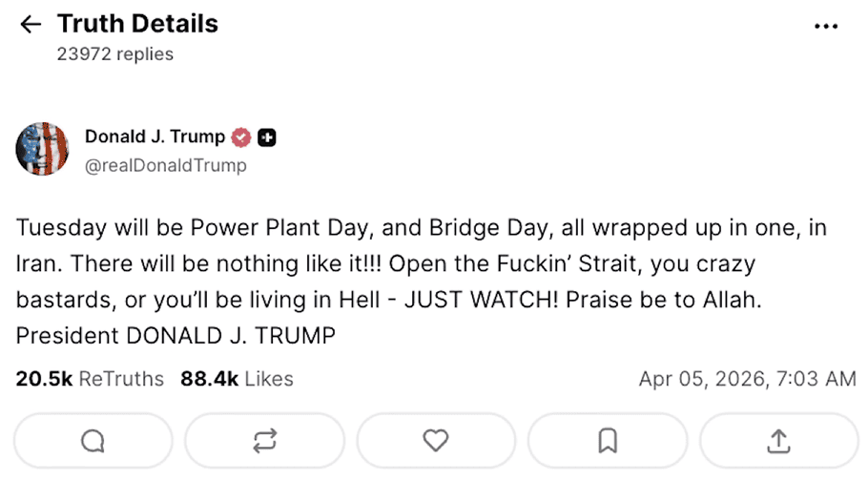This screenshot has width=868, height=502.
Task: Click the black plus badge beside name
Action: 267,137
